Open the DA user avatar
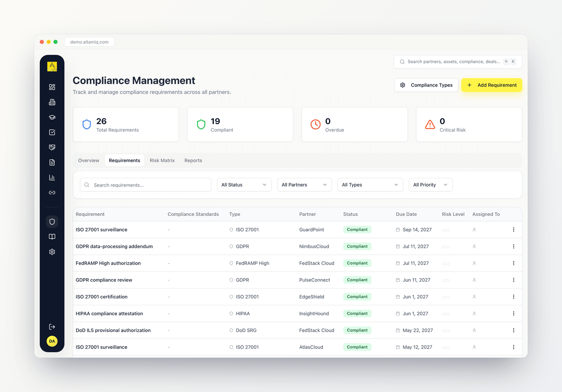562x392 pixels. 52,341
